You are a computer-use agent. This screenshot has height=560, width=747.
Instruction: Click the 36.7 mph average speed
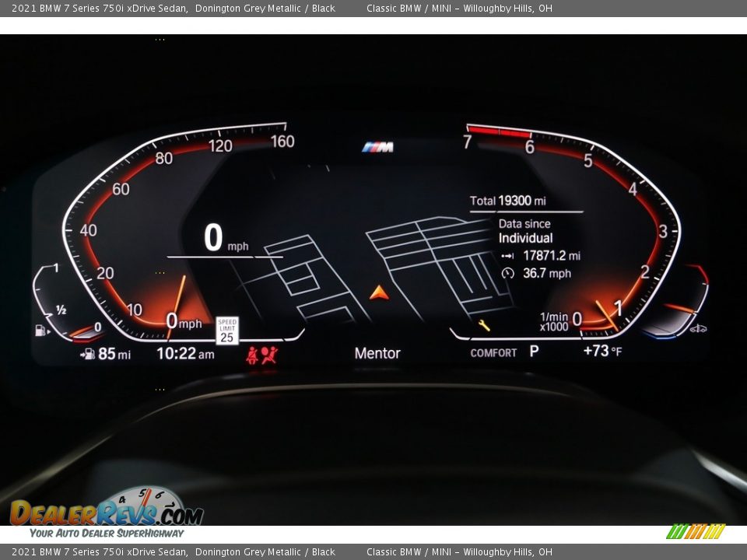pos(547,273)
